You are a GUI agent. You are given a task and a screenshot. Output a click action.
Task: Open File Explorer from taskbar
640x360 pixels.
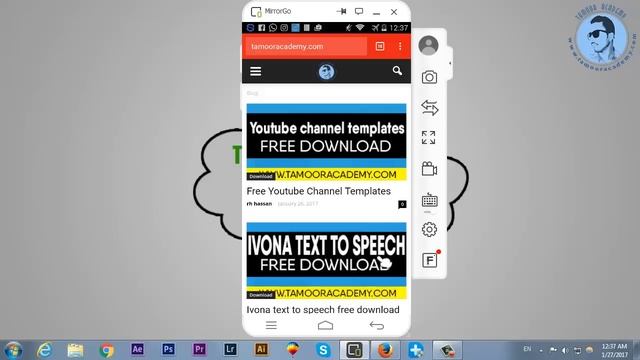coord(75,350)
